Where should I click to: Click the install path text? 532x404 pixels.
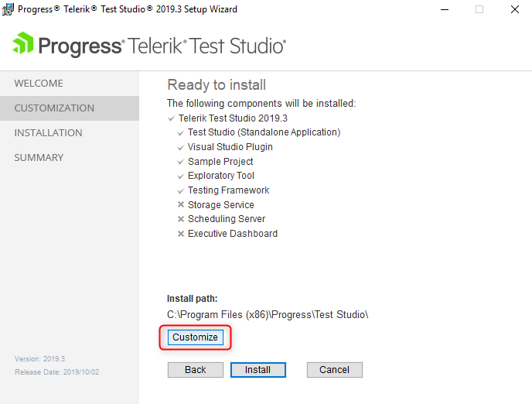click(x=268, y=315)
